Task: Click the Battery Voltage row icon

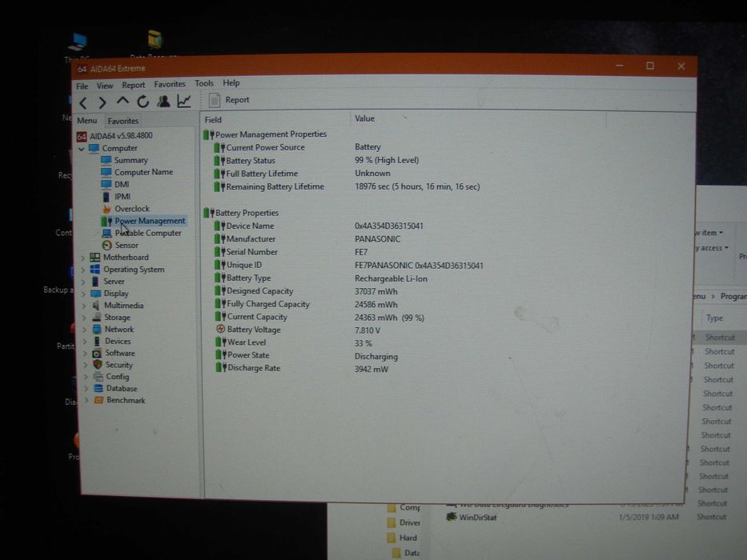Action: 220,329
